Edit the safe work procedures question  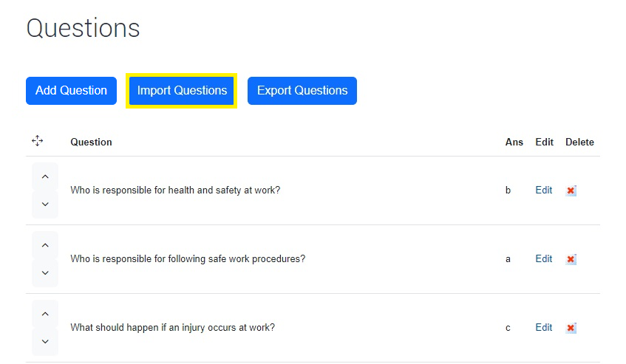pyautogui.click(x=544, y=258)
